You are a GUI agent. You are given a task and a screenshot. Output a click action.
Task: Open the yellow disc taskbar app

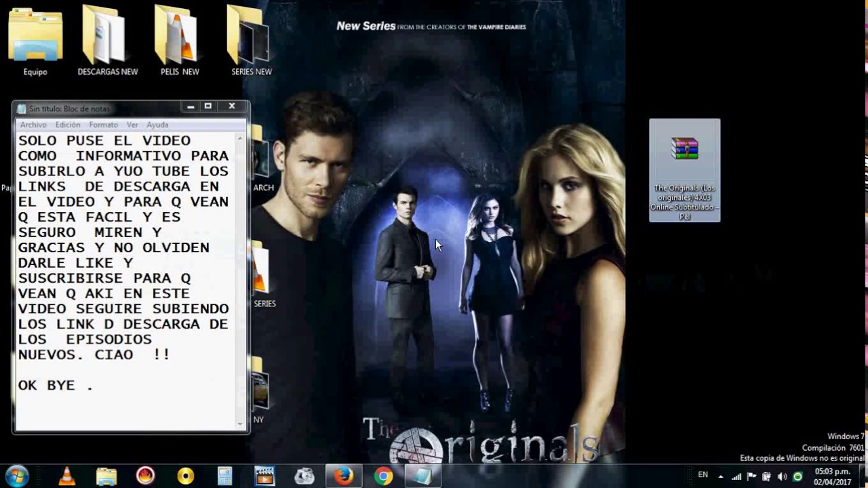[185, 476]
